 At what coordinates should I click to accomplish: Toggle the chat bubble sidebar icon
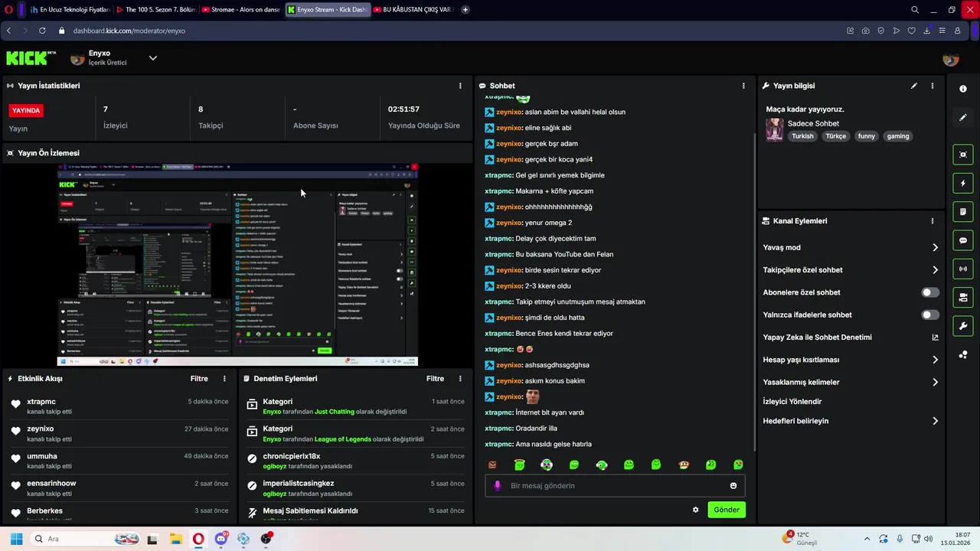pyautogui.click(x=963, y=240)
